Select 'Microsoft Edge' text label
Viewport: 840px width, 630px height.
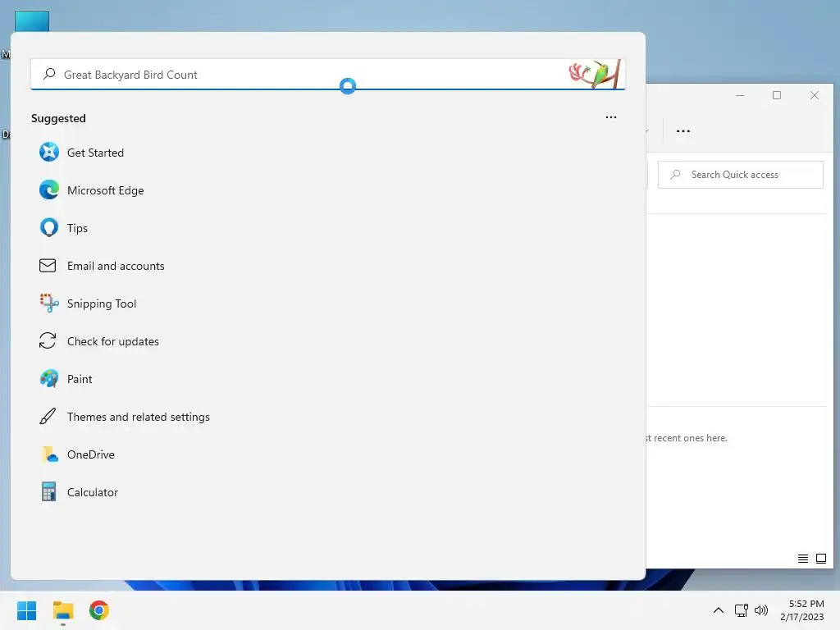(x=106, y=190)
